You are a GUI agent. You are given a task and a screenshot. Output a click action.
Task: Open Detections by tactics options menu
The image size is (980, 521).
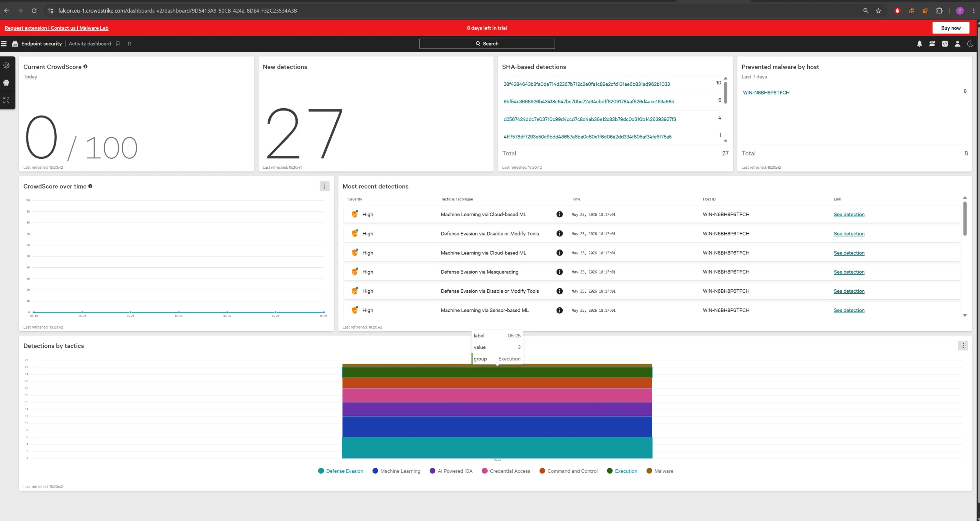(x=963, y=346)
